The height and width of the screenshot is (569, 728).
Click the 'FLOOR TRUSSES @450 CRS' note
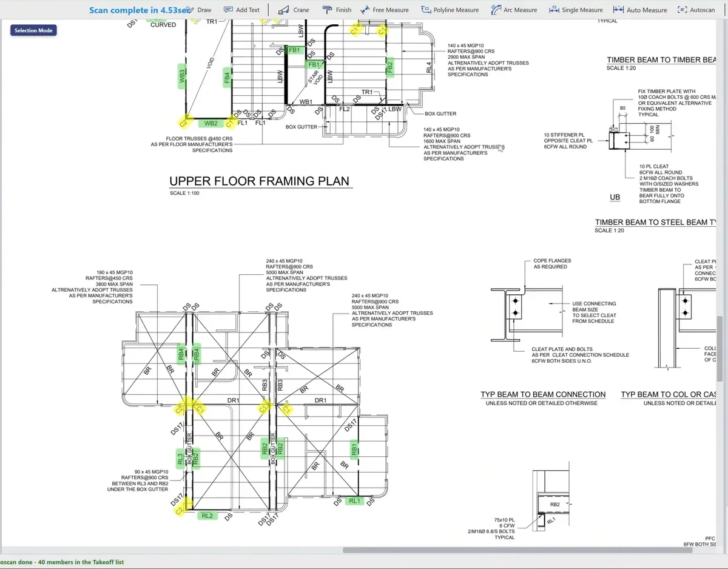tap(199, 138)
